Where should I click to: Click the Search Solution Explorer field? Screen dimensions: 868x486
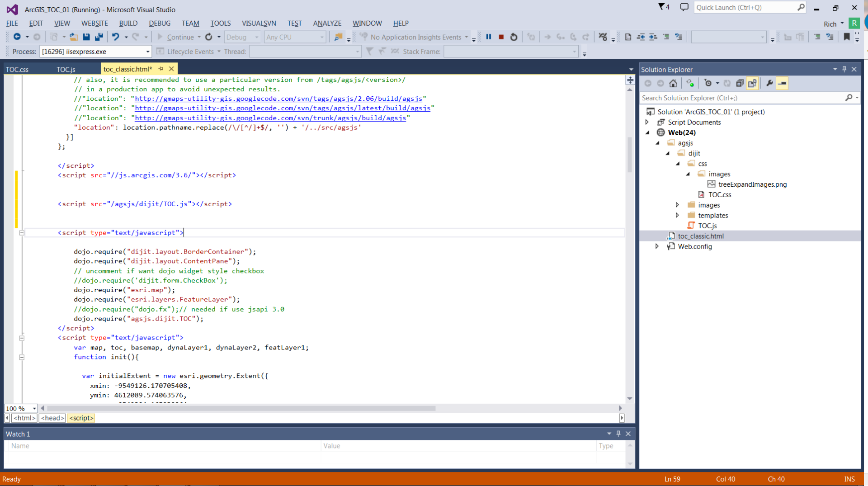(x=741, y=98)
